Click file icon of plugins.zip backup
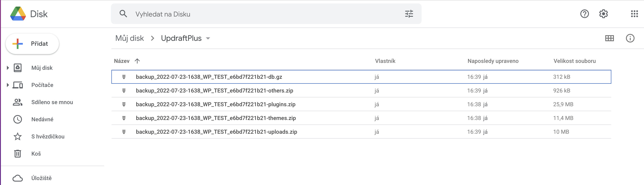This screenshot has height=185, width=644. pyautogui.click(x=124, y=104)
